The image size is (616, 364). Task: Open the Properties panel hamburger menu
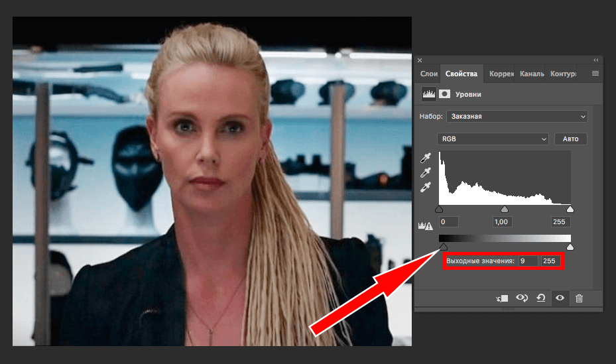(x=595, y=74)
